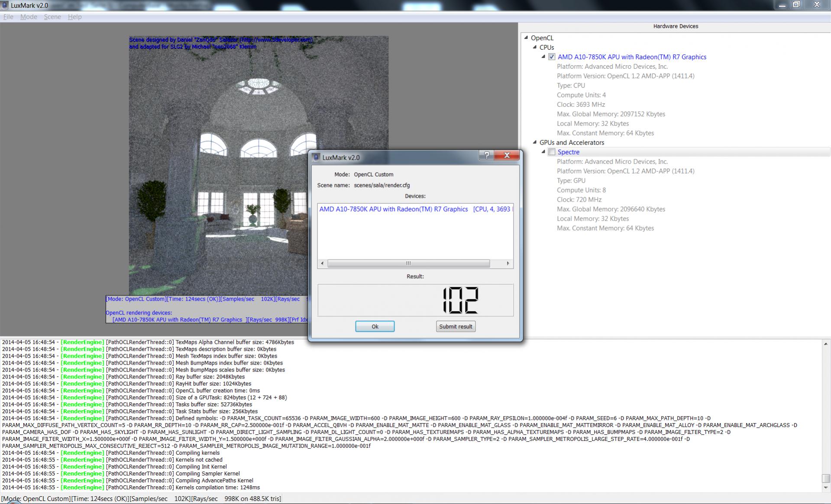The height and width of the screenshot is (504, 831).
Task: Click the 'Type: GPU' text
Action: tap(571, 180)
